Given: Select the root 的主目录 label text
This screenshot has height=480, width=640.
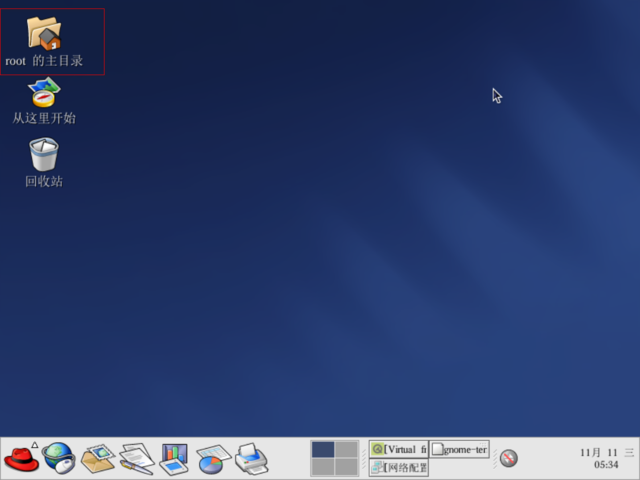Looking at the screenshot, I should (44, 61).
